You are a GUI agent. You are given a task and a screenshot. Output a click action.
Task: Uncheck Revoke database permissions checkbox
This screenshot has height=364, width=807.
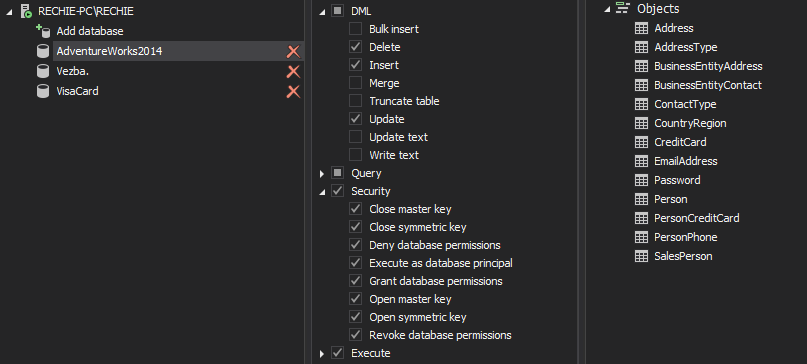[x=356, y=335]
